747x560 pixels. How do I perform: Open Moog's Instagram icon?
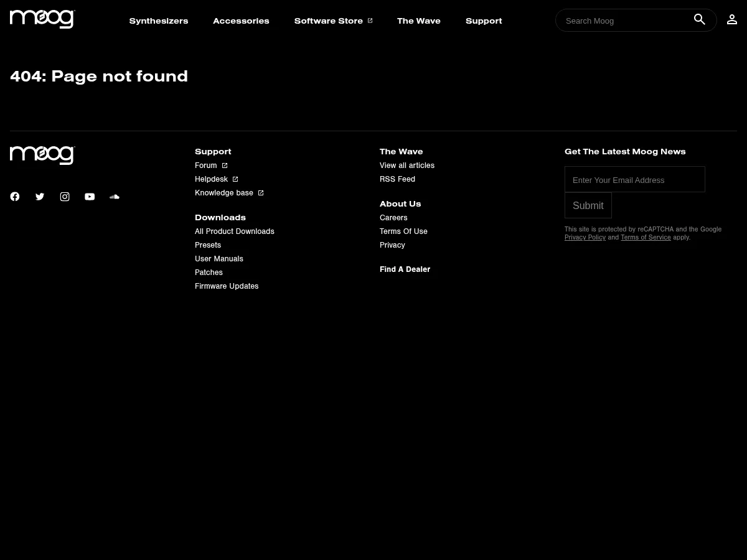65,197
